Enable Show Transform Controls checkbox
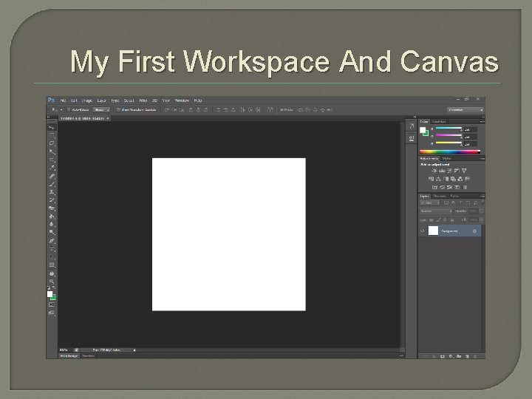The height and width of the screenshot is (399, 532). pos(118,110)
